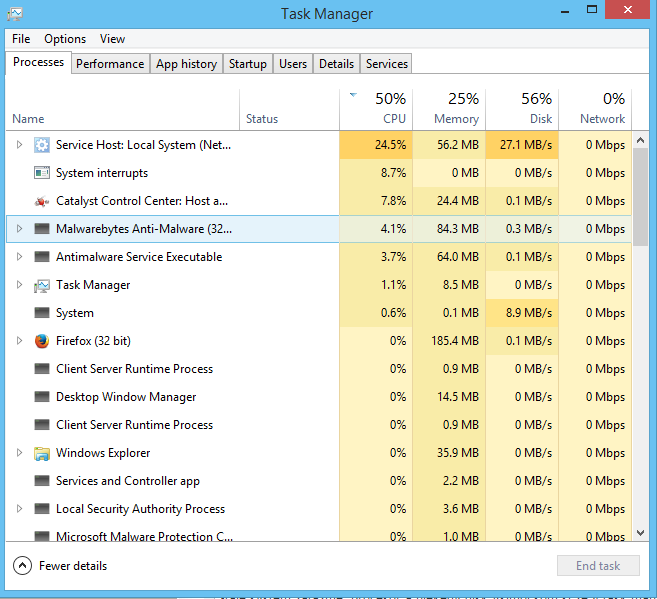Switch to the Users tab
This screenshot has height=599, width=657.
293,64
